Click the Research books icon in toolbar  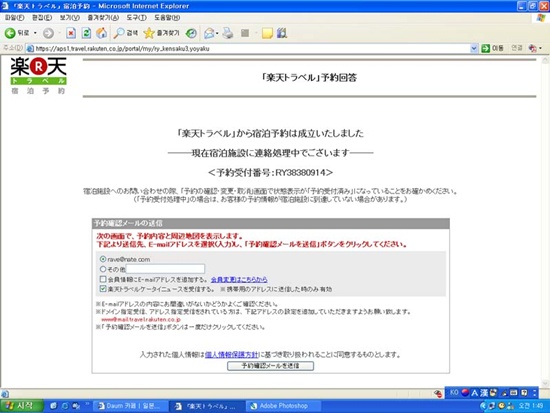[x=282, y=33]
